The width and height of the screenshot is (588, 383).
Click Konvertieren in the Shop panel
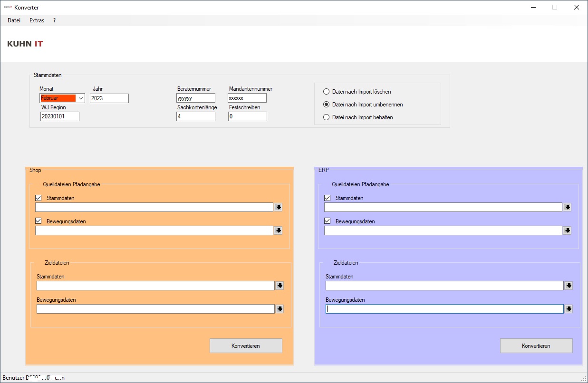[x=246, y=345]
